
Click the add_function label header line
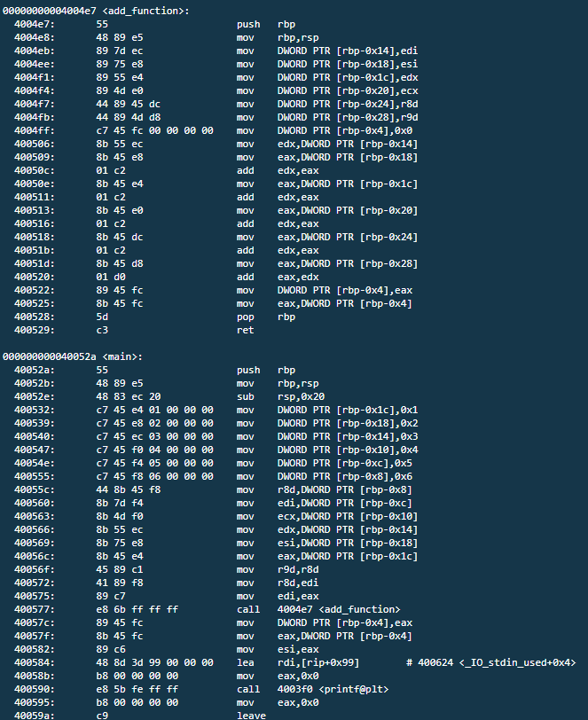click(x=96, y=11)
